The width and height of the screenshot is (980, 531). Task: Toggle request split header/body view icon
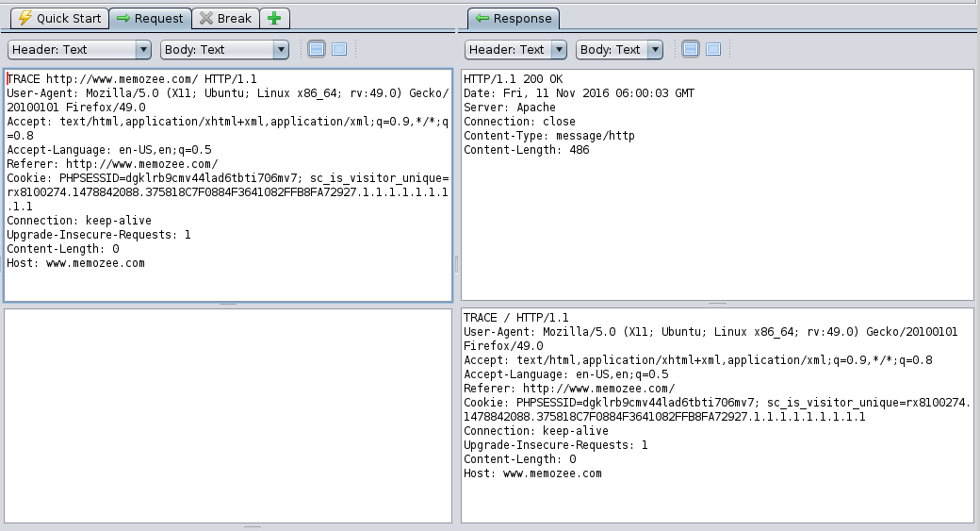317,49
